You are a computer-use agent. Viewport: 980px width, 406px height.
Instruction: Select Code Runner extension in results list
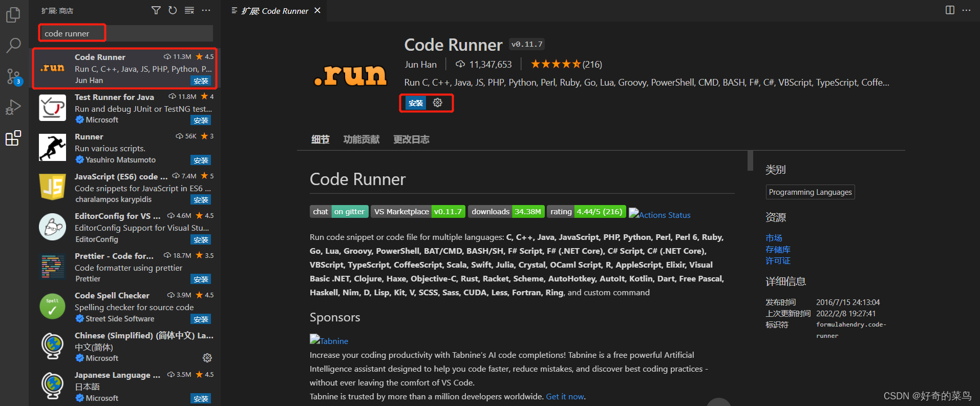tap(125, 69)
